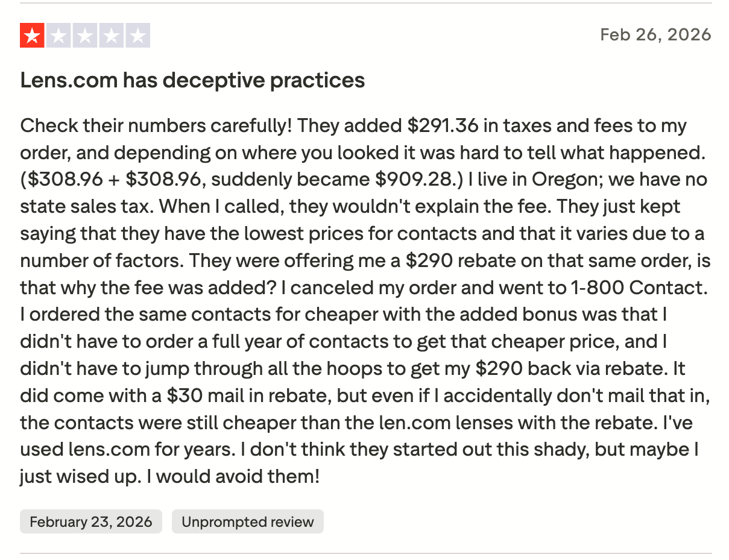The height and width of the screenshot is (560, 729).
Task: Click the fifth gray rating star
Action: pos(138,36)
